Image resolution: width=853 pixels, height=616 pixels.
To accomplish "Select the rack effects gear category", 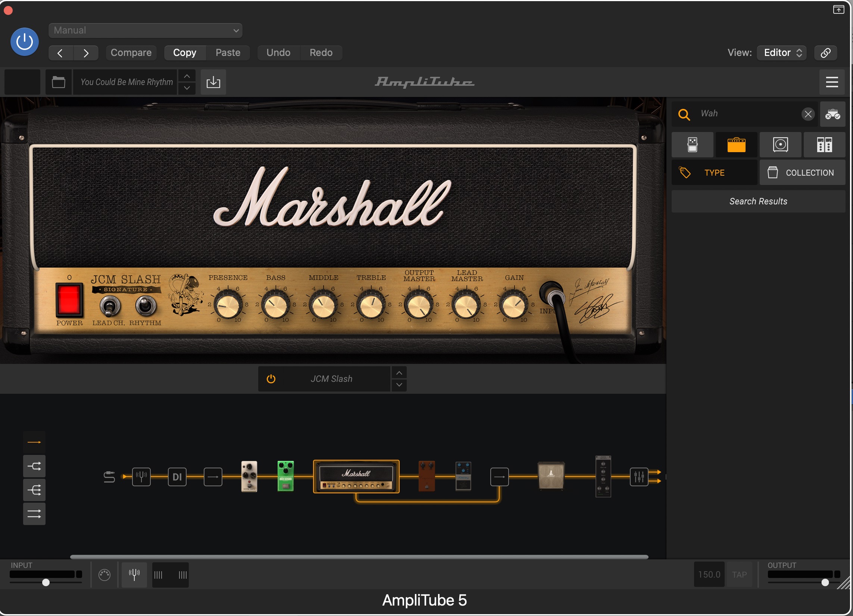I will click(x=824, y=145).
